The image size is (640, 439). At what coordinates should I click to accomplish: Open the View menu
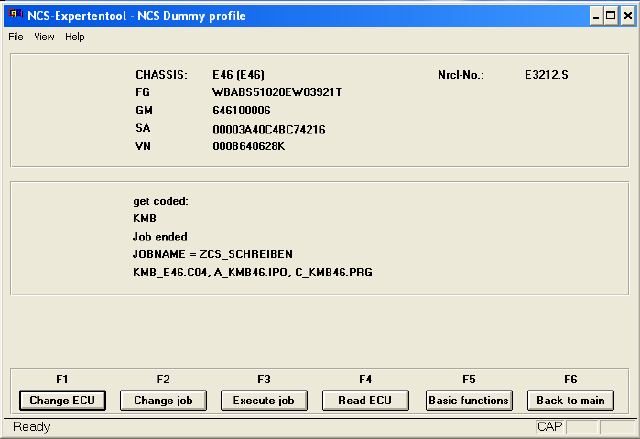pos(44,37)
